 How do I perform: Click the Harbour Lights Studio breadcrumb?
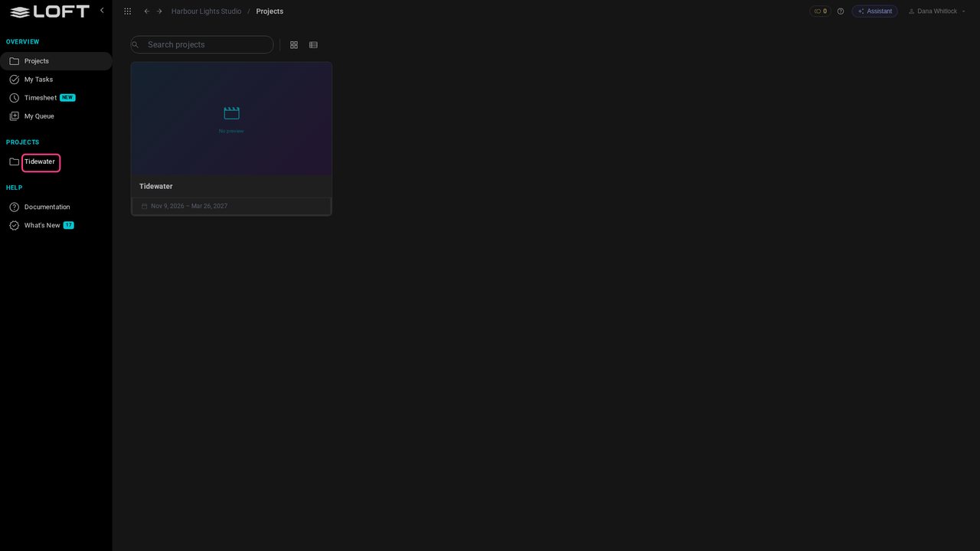(x=206, y=11)
